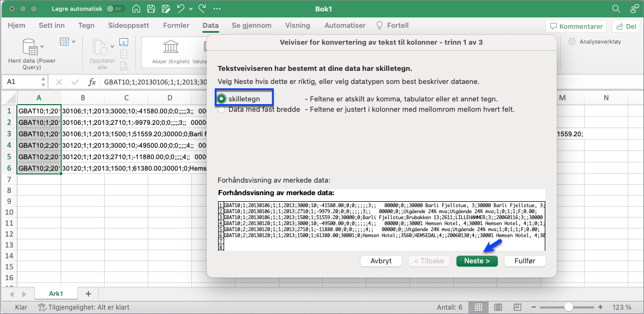Click the Undo arrow icon
This screenshot has width=644, height=314.
(180, 9)
